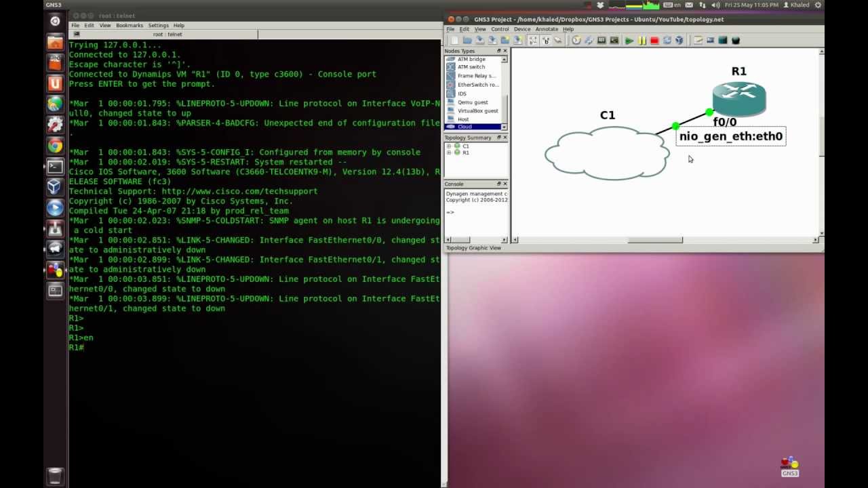Click the Nodes Types list scroll-up arrow

coord(504,60)
